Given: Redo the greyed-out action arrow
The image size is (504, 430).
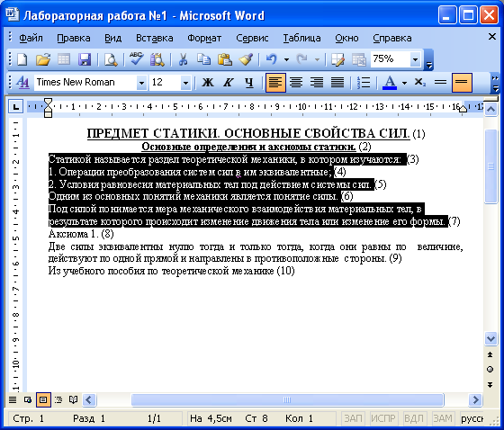Looking at the screenshot, I should click(x=301, y=59).
